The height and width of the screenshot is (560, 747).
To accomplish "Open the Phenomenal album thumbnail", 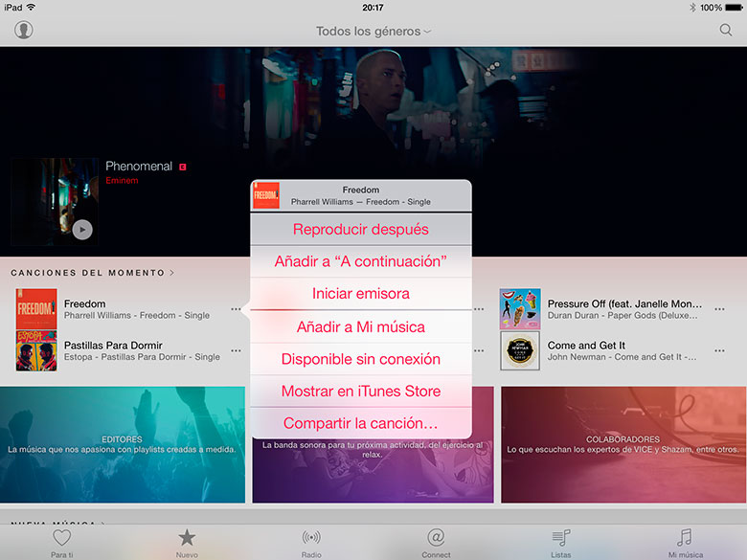I will pos(55,202).
